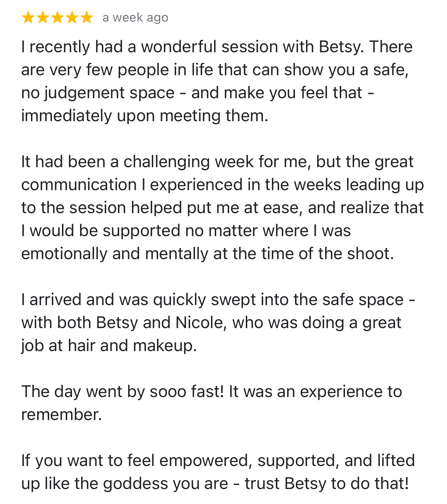Screen dimensions: 447x504
Task: Click the fifth gold star in the rating
Action: 86,17
